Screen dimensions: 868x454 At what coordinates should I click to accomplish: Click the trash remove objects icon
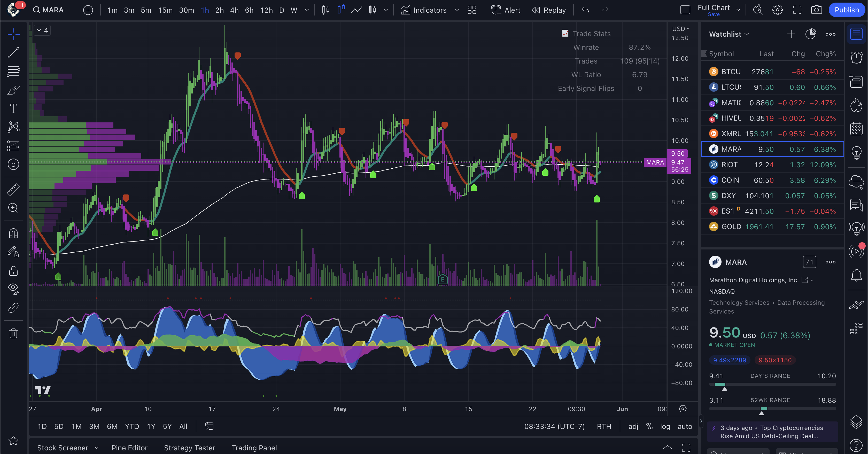coord(13,333)
